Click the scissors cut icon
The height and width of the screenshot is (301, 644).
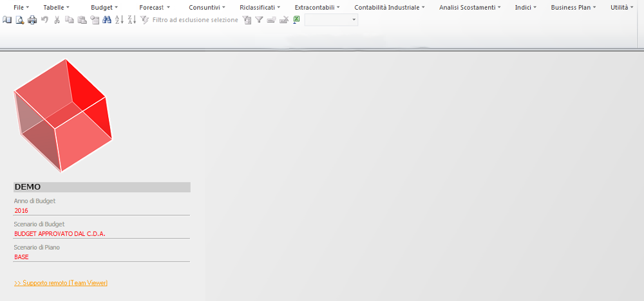(x=57, y=20)
